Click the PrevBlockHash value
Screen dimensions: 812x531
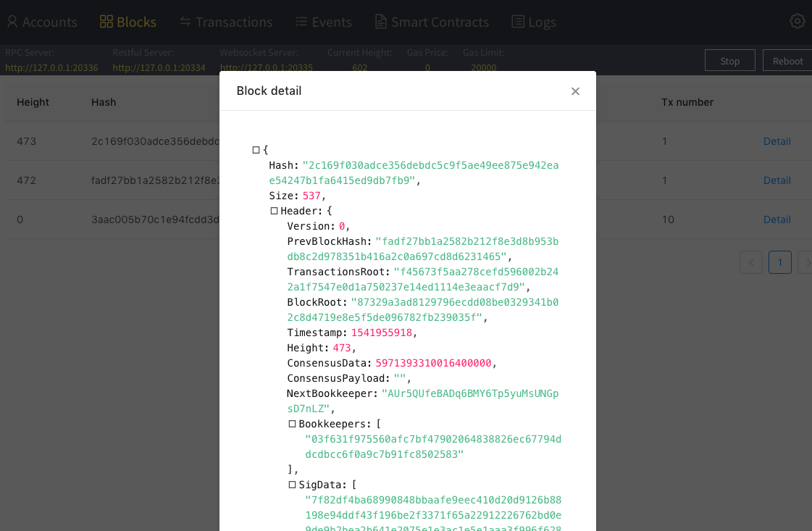pyautogui.click(x=423, y=249)
